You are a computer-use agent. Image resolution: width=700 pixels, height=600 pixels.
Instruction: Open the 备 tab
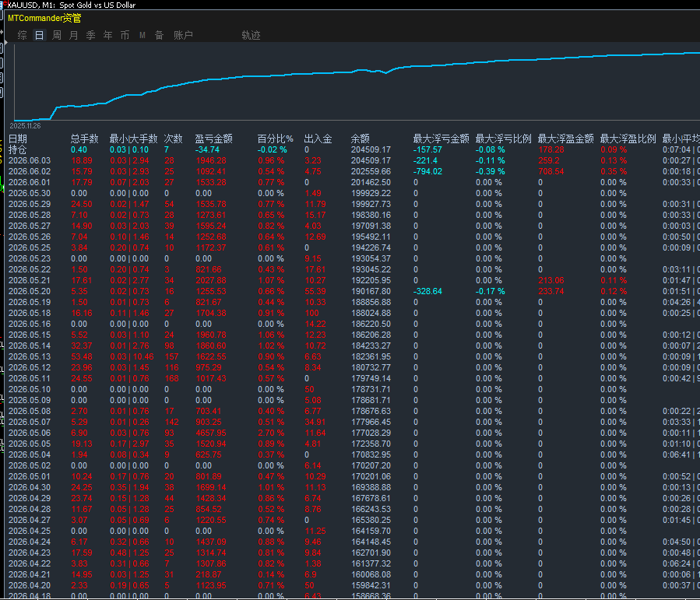point(159,35)
